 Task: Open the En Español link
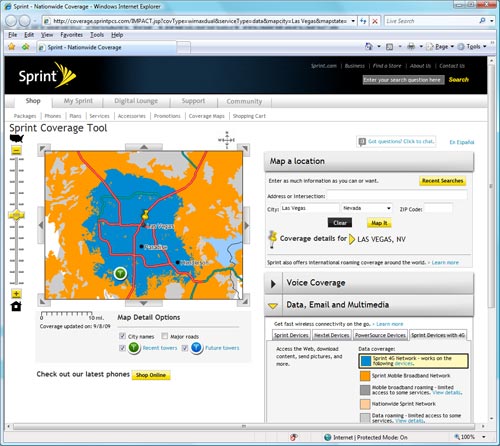tap(462, 142)
